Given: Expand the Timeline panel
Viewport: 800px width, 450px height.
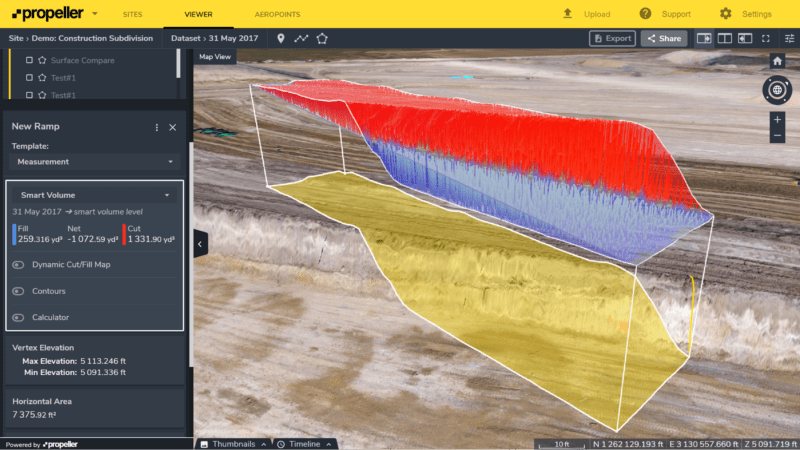Looking at the screenshot, I should [305, 444].
